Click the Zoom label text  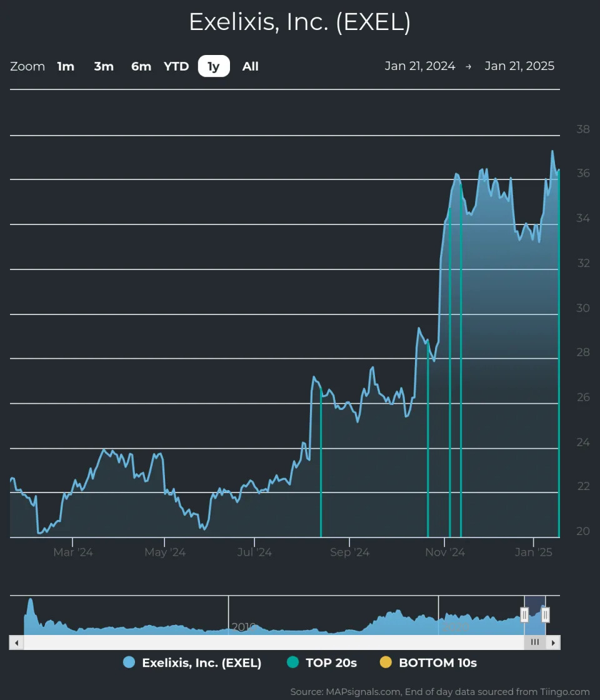(27, 66)
